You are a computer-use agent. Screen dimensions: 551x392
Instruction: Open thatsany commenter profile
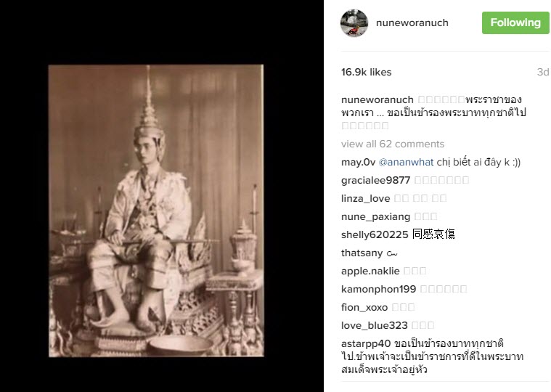pos(362,253)
